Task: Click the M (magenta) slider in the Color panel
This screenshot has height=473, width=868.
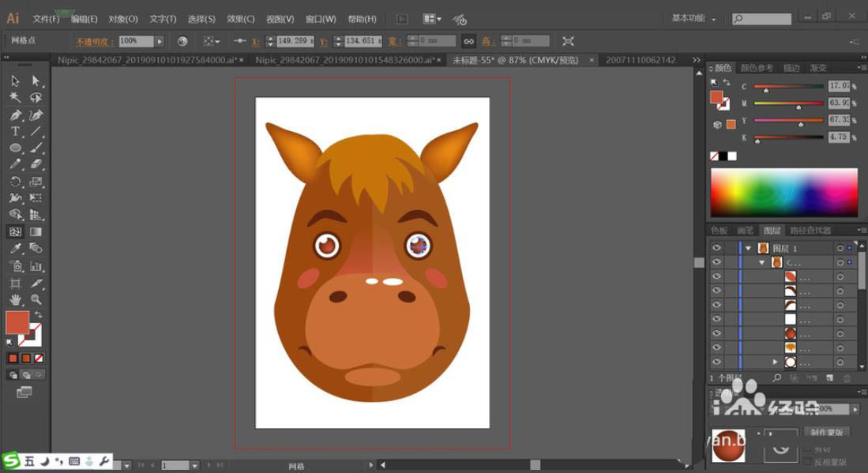Action: click(788, 103)
